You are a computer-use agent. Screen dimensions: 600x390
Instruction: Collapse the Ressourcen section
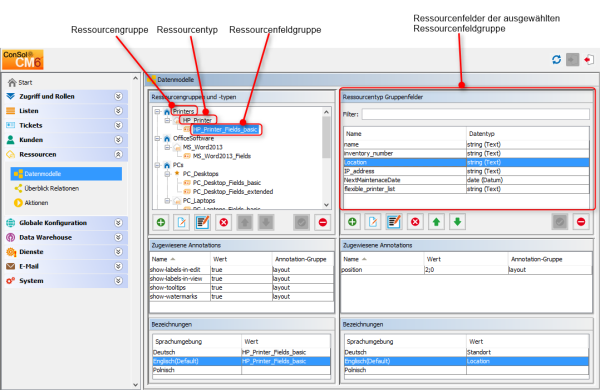119,155
